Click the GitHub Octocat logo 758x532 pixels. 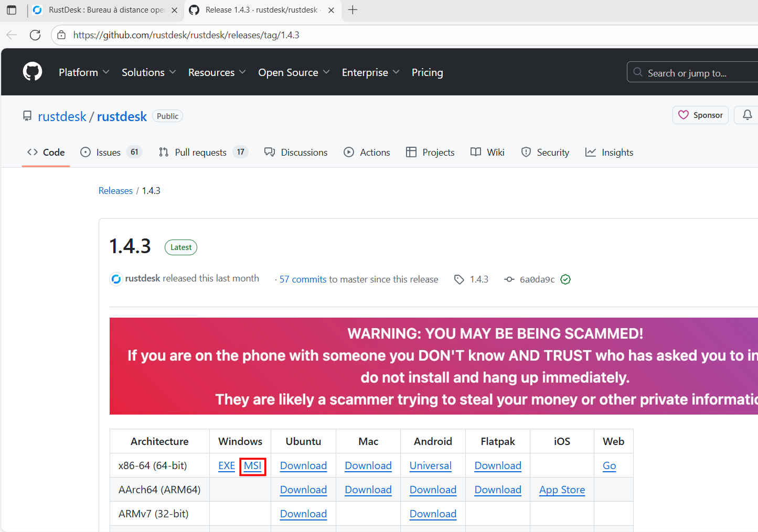[33, 72]
